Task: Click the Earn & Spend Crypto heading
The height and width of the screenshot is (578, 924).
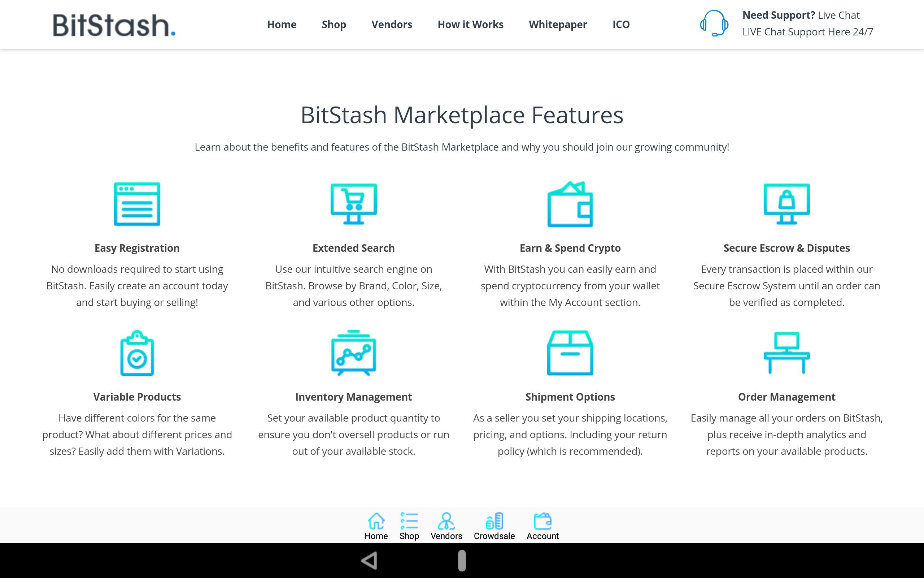Action: click(570, 248)
